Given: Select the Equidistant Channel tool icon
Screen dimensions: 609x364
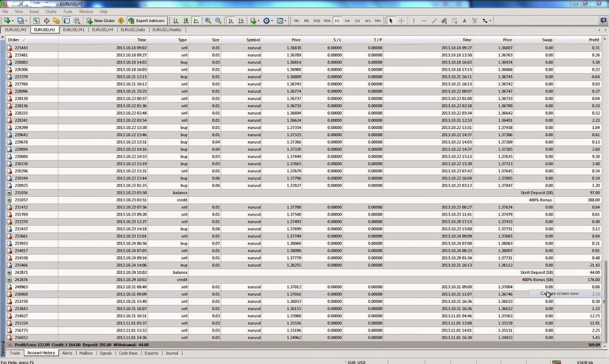Looking at the screenshot, I should pos(444,21).
